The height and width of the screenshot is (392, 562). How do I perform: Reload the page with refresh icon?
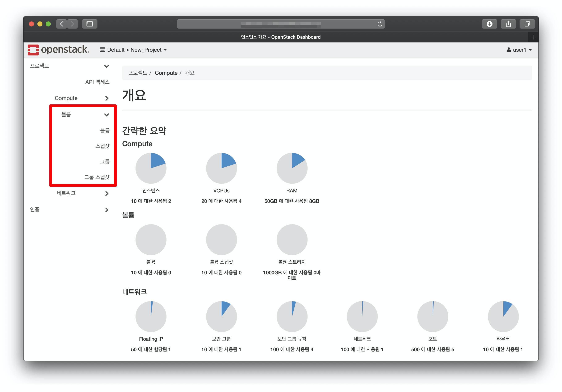click(x=380, y=24)
